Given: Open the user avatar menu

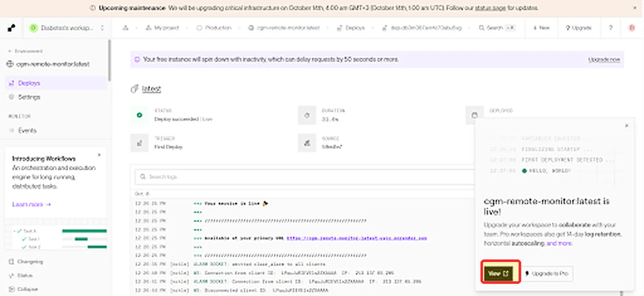Looking at the screenshot, I should coord(632,28).
